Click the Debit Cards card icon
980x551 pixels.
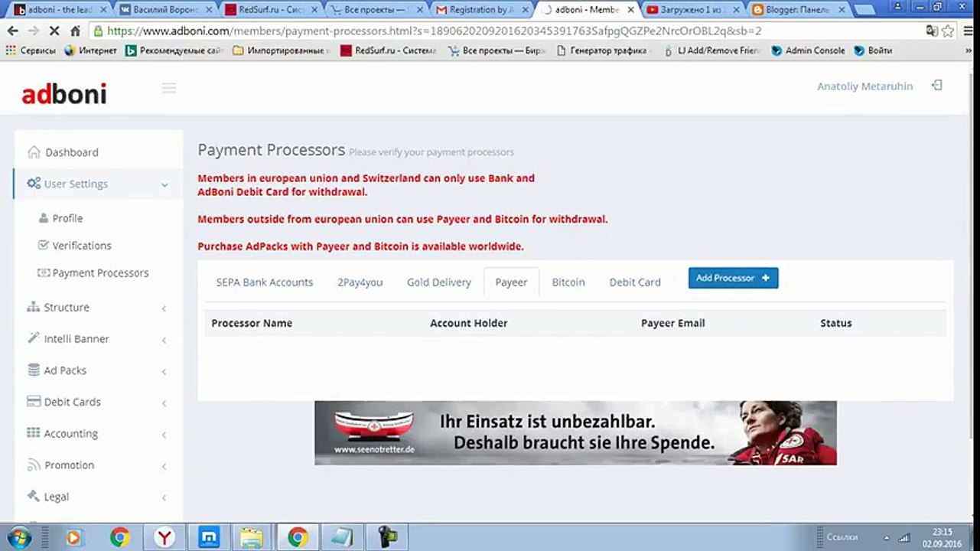(x=34, y=401)
